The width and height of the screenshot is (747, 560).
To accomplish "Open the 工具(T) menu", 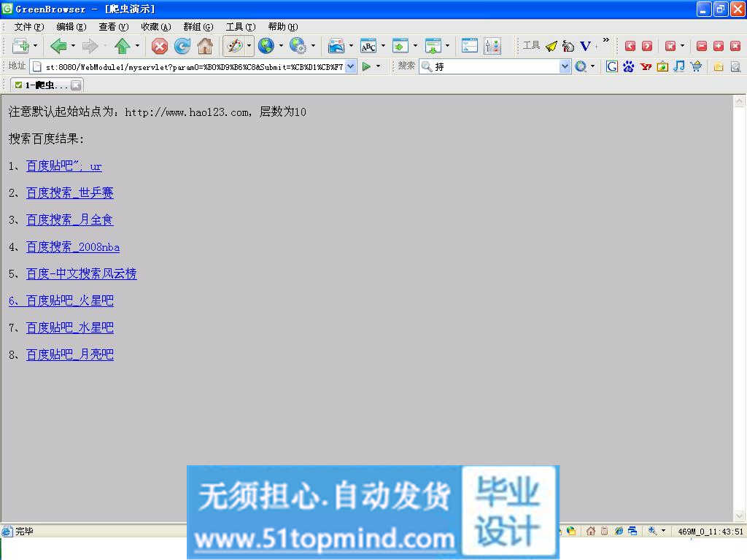I will pyautogui.click(x=241, y=27).
